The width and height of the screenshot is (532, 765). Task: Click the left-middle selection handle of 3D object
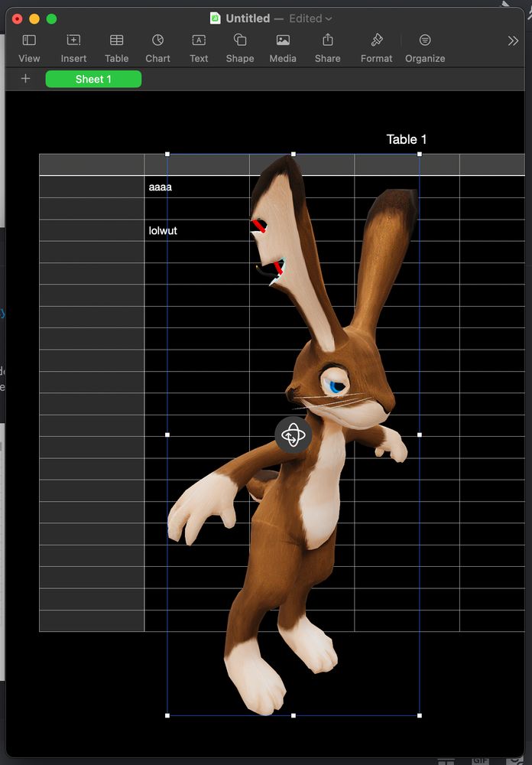click(x=167, y=435)
